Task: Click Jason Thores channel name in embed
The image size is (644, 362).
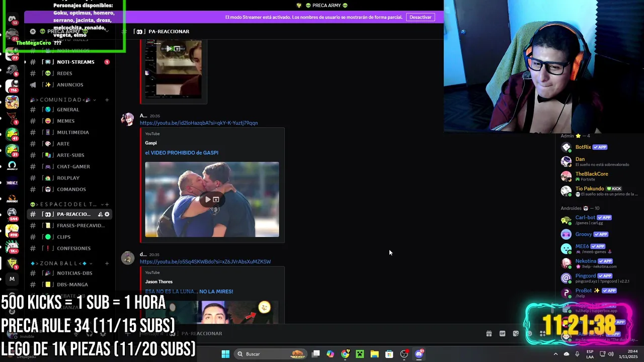Action: (159, 282)
